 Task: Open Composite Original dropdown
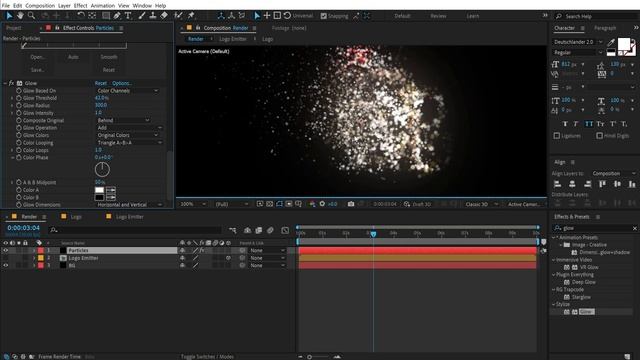pos(123,120)
